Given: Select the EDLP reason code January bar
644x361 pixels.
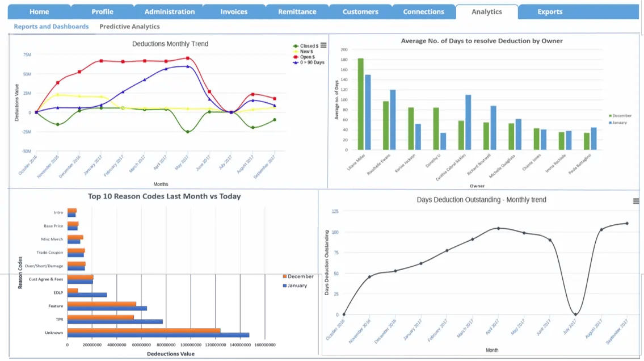Looking at the screenshot, I should [87, 295].
